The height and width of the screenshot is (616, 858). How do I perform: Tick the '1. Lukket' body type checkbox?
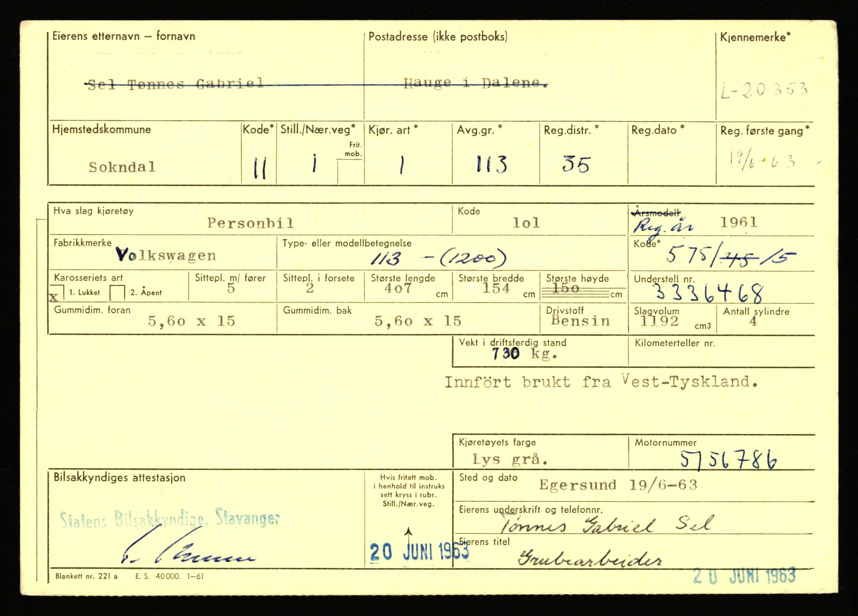coord(57,292)
